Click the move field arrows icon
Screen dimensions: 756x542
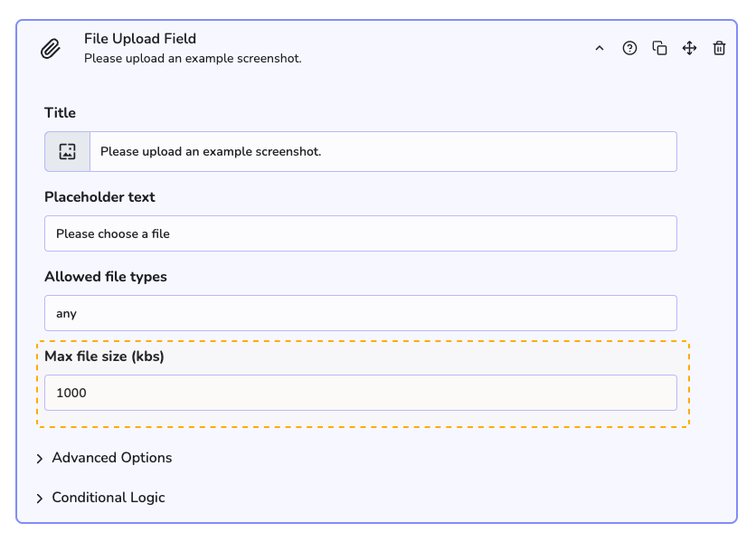pyautogui.click(x=689, y=49)
